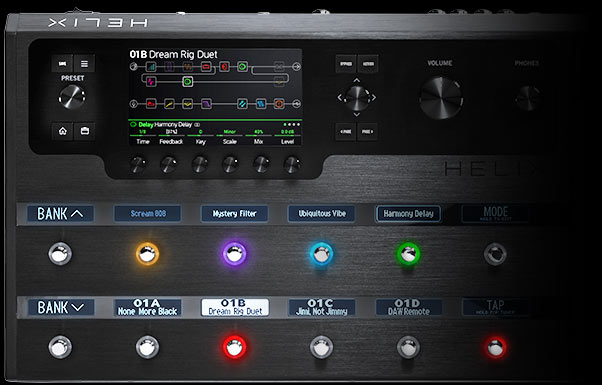The height and width of the screenshot is (385, 602).
Task: Select the red circular block after the amp on path 1
Action: (224, 67)
